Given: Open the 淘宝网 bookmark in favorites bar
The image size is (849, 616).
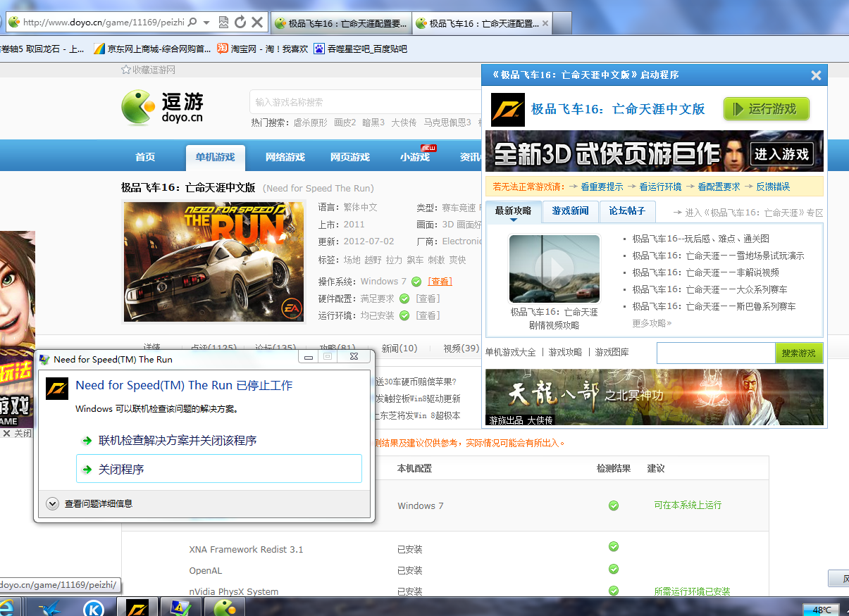Looking at the screenshot, I should (263, 49).
